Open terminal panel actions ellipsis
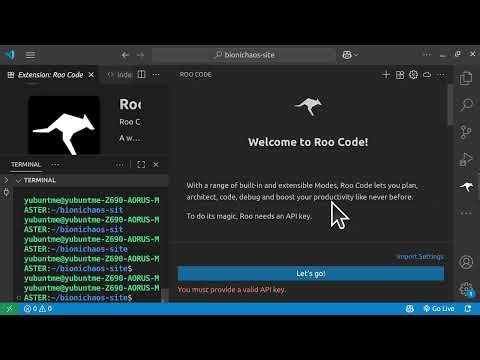 [119, 165]
